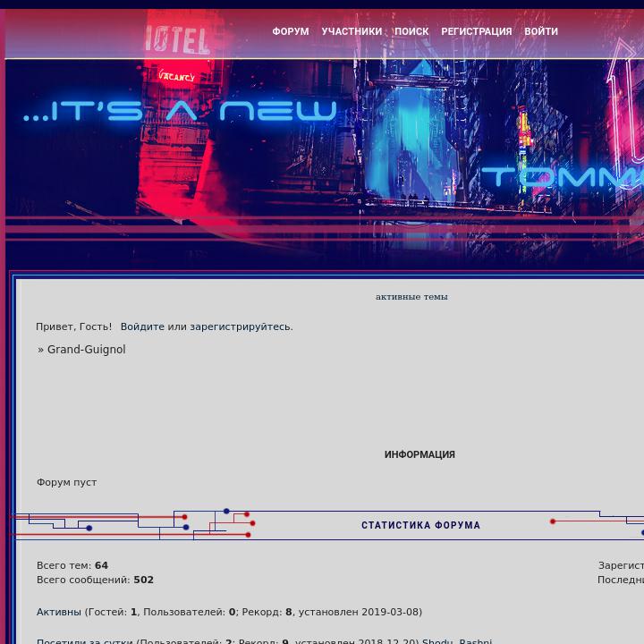Click the Активны users link
The width and height of the screenshot is (644, 644).
tap(59, 612)
